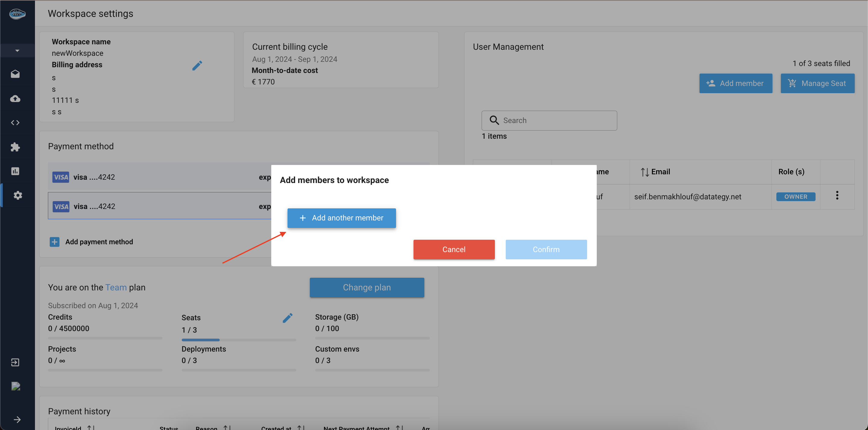
Task: Open the mail envelope sidebar icon
Action: (15, 74)
